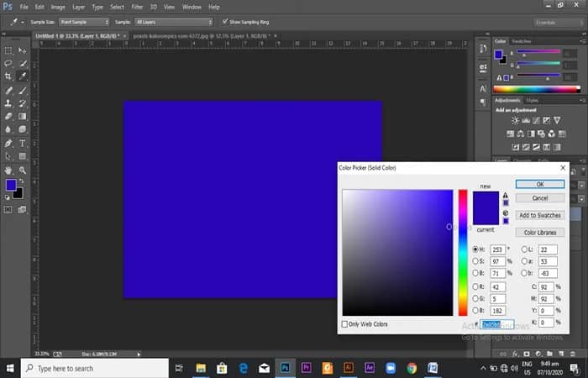The width and height of the screenshot is (588, 378).
Task: Open the Sample All Layers dropdown
Action: coord(174,22)
